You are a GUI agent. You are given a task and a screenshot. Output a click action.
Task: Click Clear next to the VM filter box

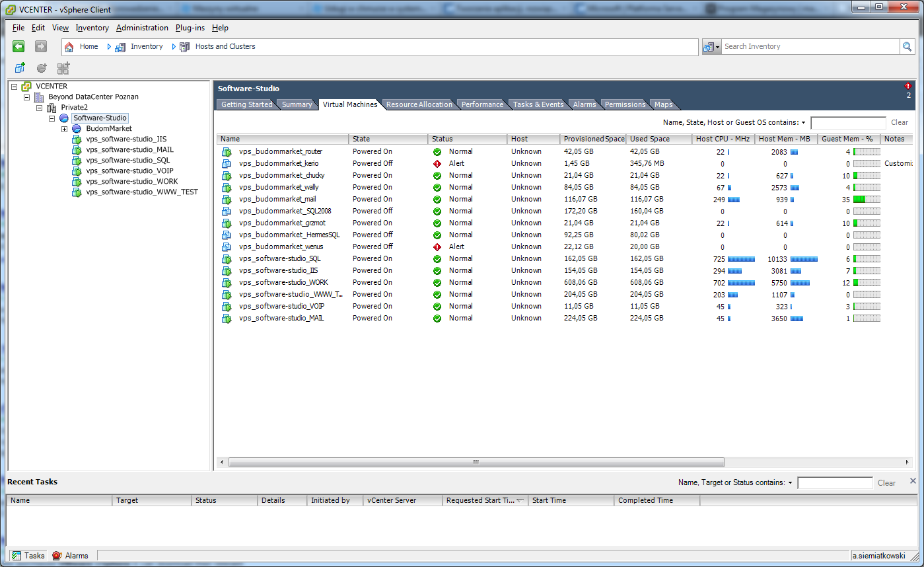click(900, 122)
